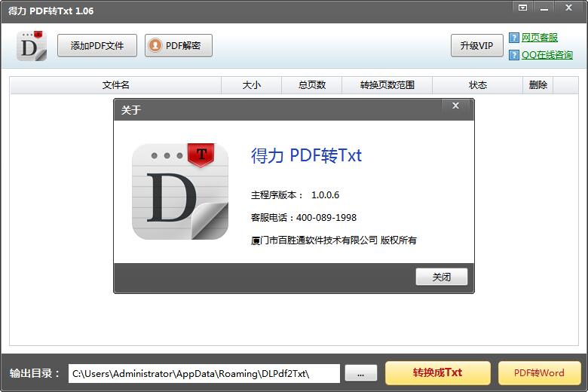This screenshot has width=588, height=392.
Task: Click the help icon beside 网页客服
Action: (x=514, y=38)
